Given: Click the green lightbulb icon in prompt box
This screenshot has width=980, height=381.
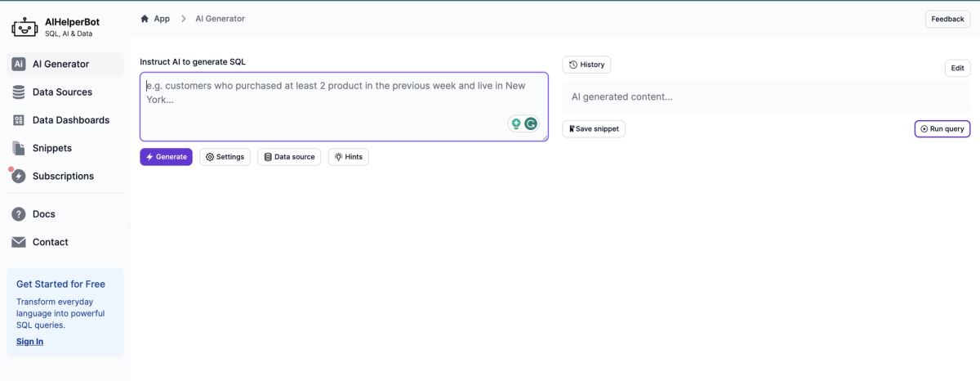Looking at the screenshot, I should (x=515, y=124).
